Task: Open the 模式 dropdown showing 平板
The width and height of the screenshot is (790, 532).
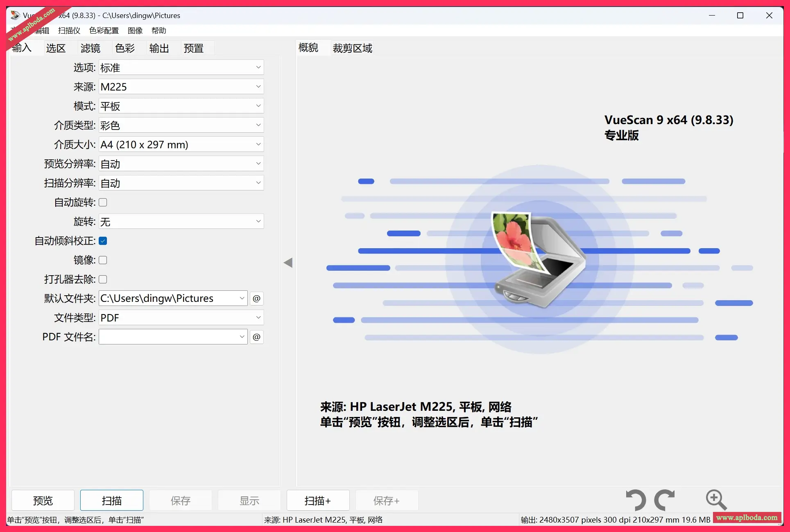Action: 181,106
